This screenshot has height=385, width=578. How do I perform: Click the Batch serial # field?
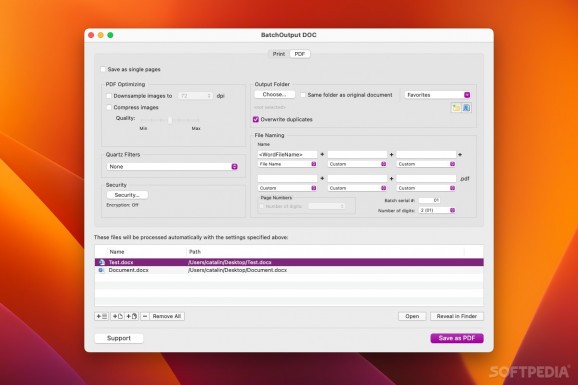(429, 200)
